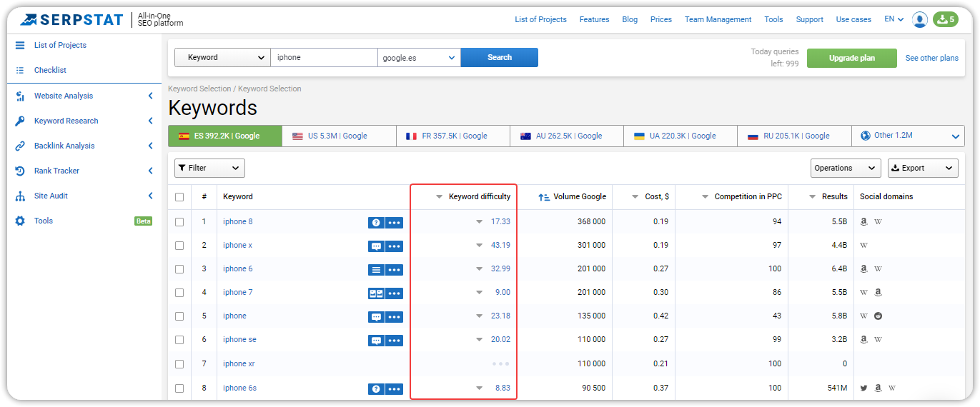Open three-dots menu for iphone x
The height and width of the screenshot is (407, 980).
coord(394,246)
